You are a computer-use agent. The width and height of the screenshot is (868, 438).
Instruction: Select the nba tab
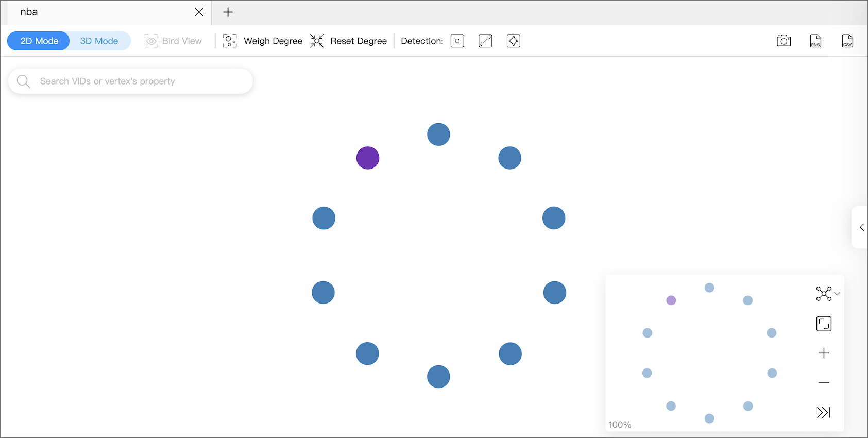click(x=103, y=12)
